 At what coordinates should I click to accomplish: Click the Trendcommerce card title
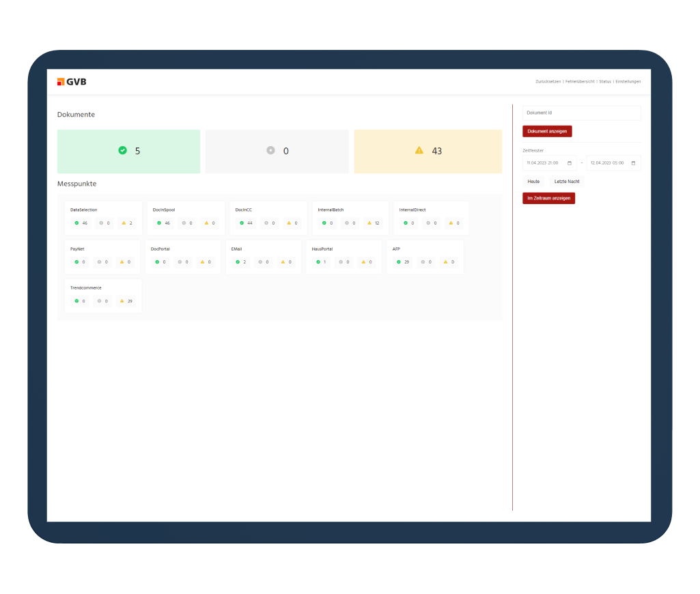pos(86,288)
